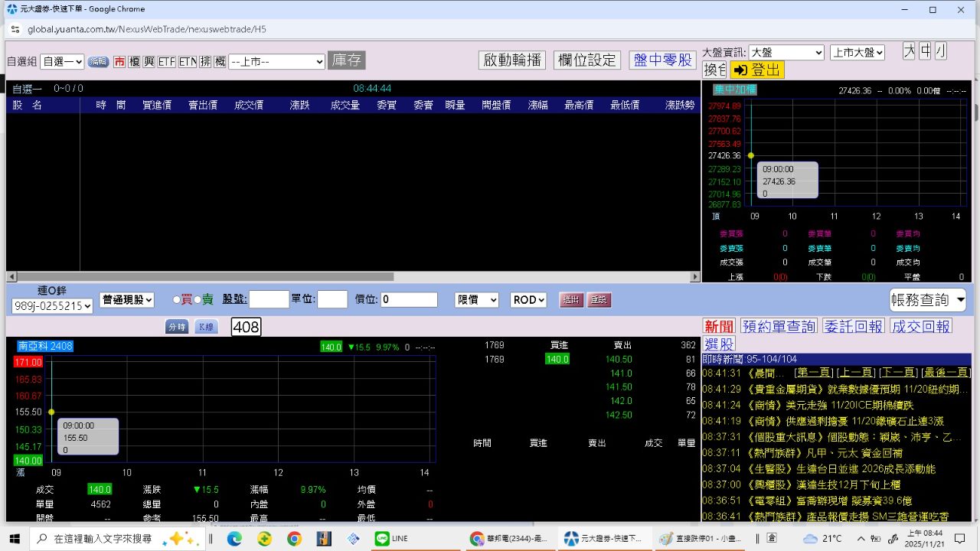
Task: Select the 賣 sell radio button
Action: (198, 300)
